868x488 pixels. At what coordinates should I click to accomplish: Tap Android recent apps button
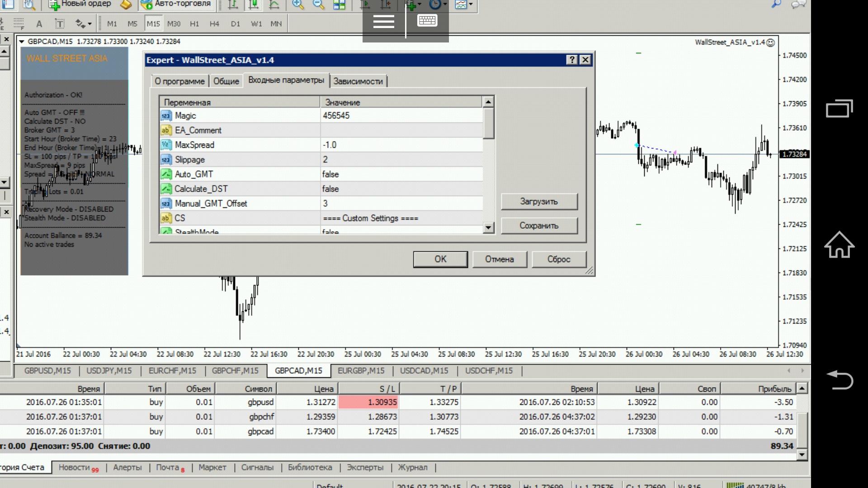(840, 108)
